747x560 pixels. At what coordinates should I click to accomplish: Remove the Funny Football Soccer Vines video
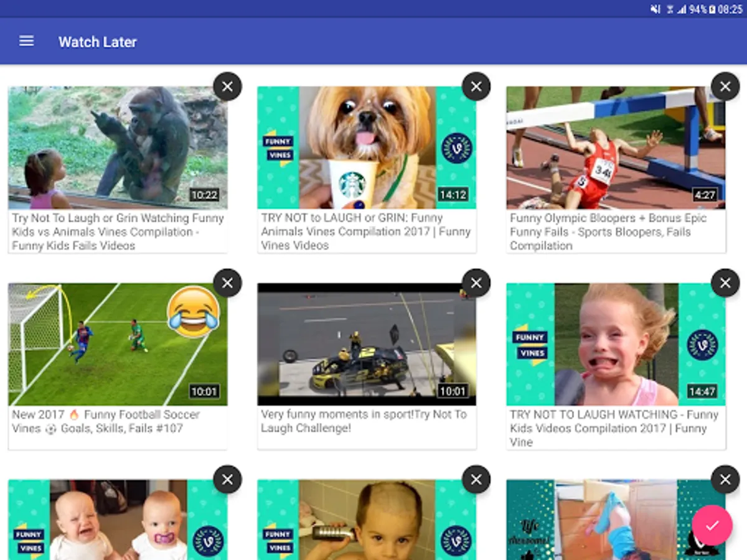point(227,283)
